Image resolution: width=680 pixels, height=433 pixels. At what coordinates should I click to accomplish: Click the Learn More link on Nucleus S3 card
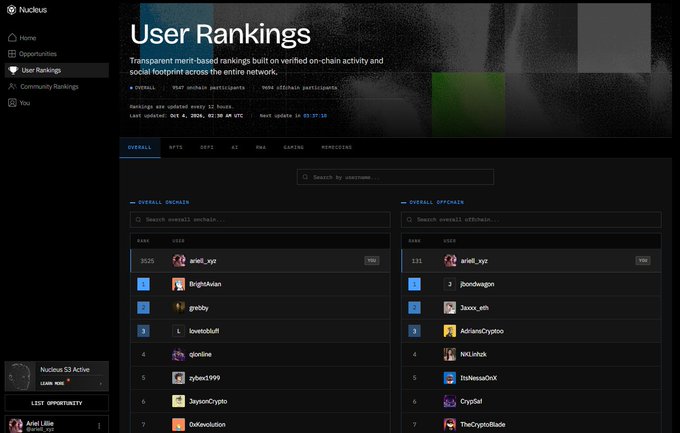click(x=52, y=384)
